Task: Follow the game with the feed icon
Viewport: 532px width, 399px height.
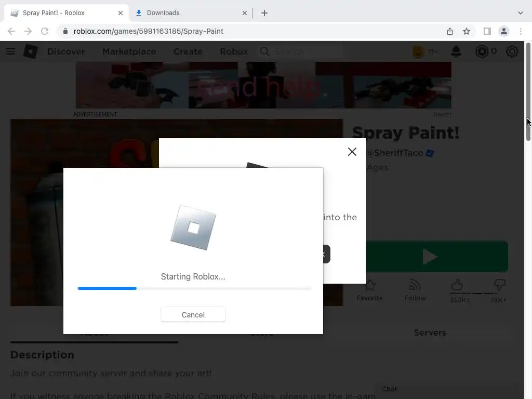Action: click(x=415, y=285)
